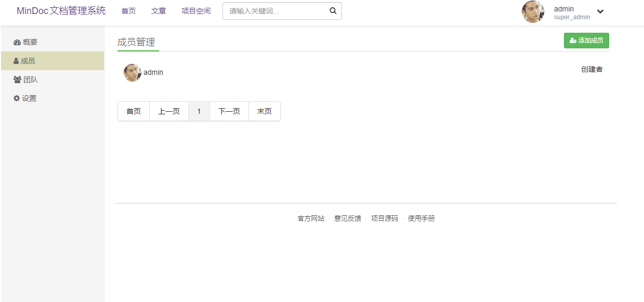This screenshot has width=644, height=302.
Task: Click the group icon beside 团队
Action: [17, 80]
